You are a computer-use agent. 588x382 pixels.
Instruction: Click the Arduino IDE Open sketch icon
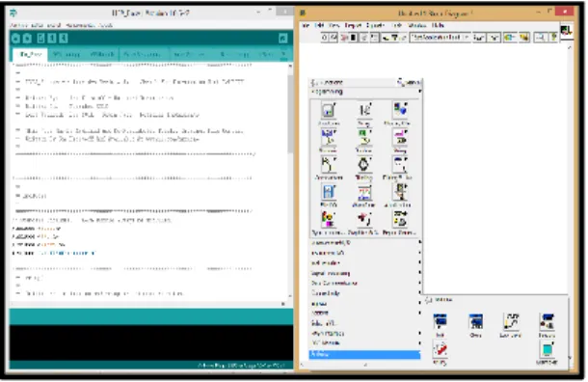coord(52,39)
